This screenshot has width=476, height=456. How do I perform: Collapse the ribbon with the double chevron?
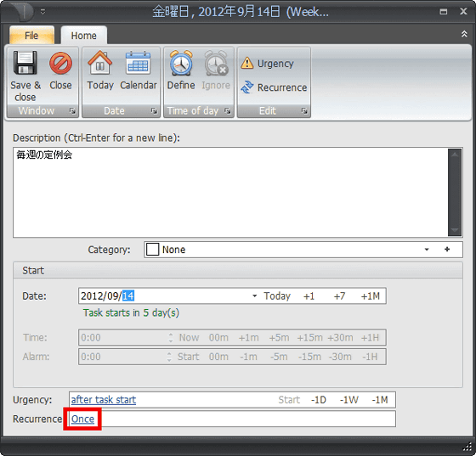(464, 34)
